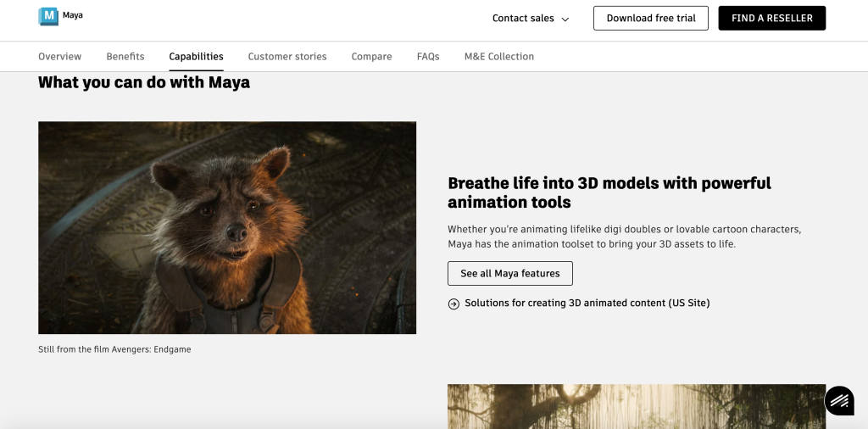Go to the Customer stories tab

click(287, 57)
